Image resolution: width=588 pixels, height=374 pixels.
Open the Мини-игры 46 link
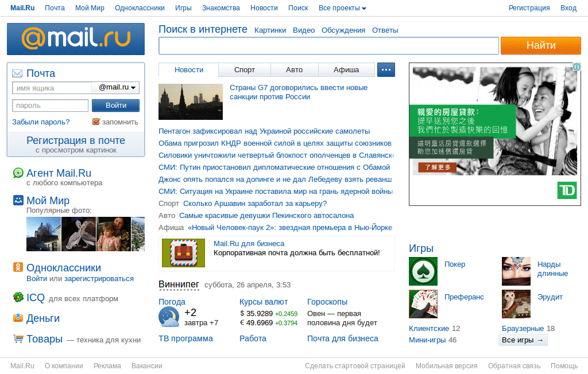tap(432, 340)
